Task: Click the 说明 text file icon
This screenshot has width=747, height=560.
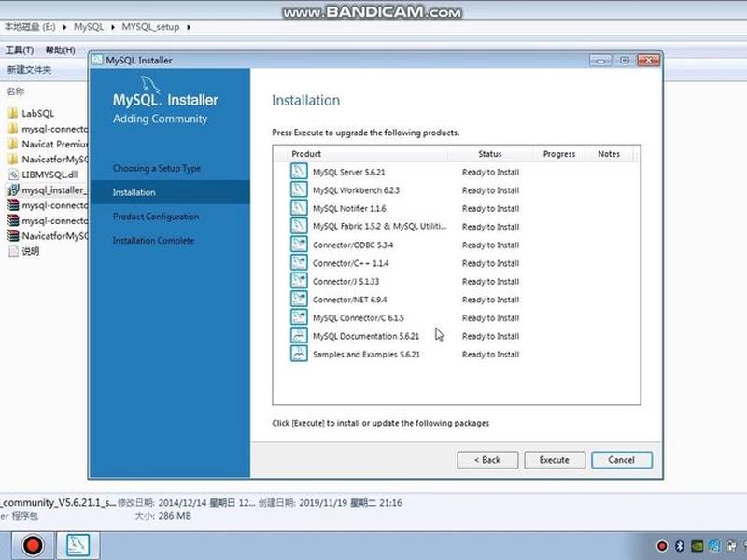Action: (x=13, y=251)
